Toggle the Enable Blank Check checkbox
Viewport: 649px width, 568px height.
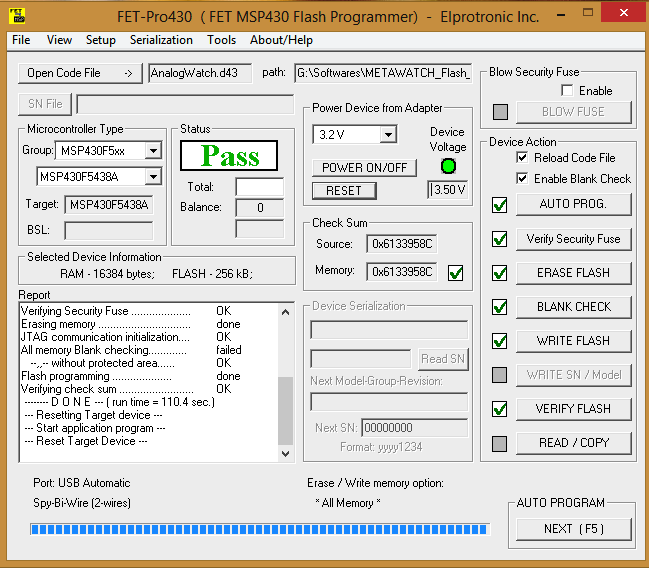(x=522, y=178)
